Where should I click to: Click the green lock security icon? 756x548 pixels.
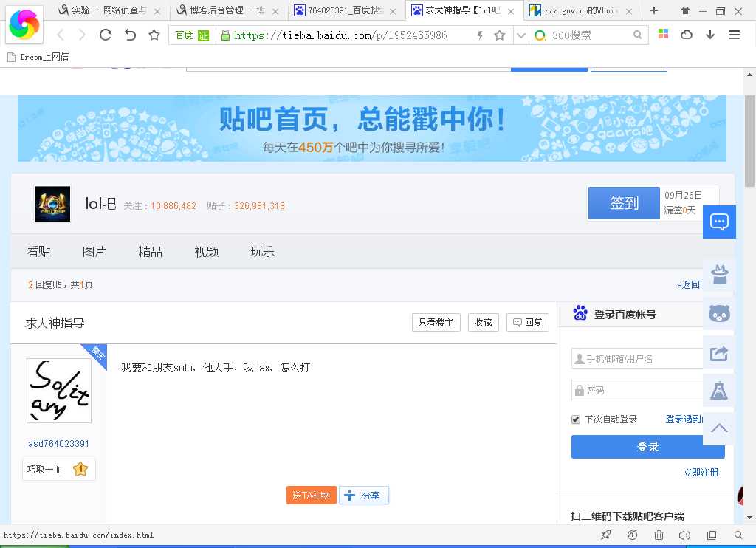click(x=224, y=35)
